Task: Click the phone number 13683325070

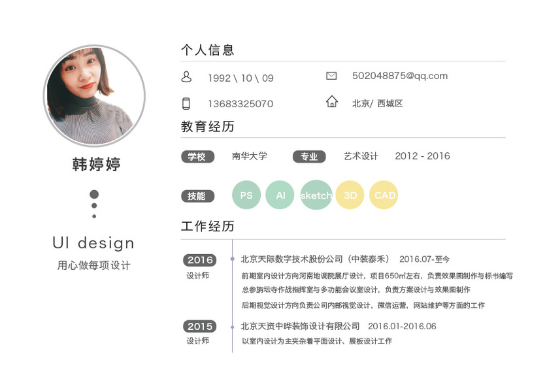Action: point(240,104)
